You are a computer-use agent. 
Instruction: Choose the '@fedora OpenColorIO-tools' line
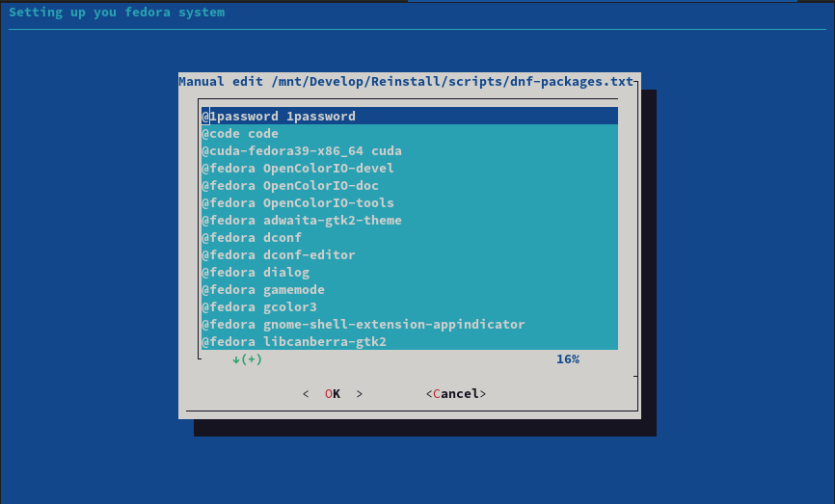coord(410,202)
